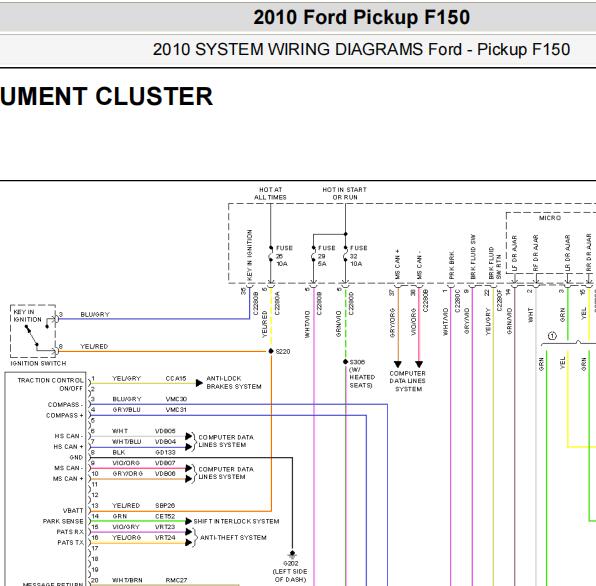This screenshot has height=586, width=596.
Task: Select the vertical "BRK FLUID SW" label
Action: 473,257
